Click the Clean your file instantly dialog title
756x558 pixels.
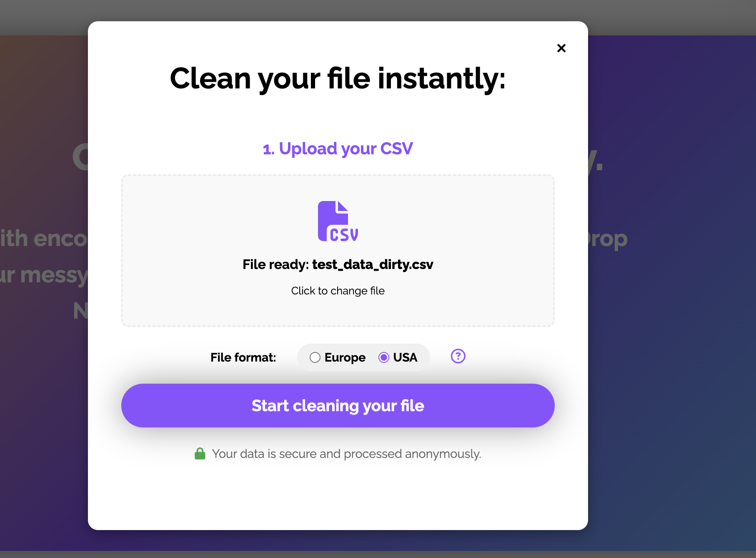(338, 78)
